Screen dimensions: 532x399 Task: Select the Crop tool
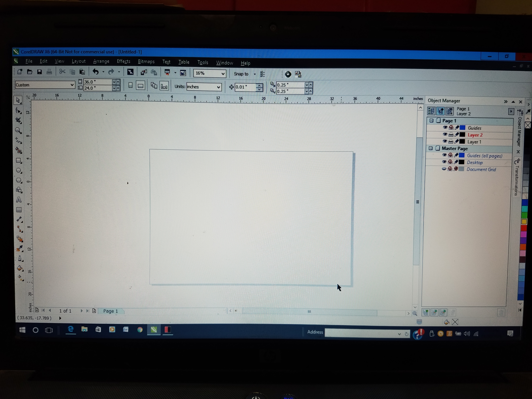pyautogui.click(x=18, y=120)
